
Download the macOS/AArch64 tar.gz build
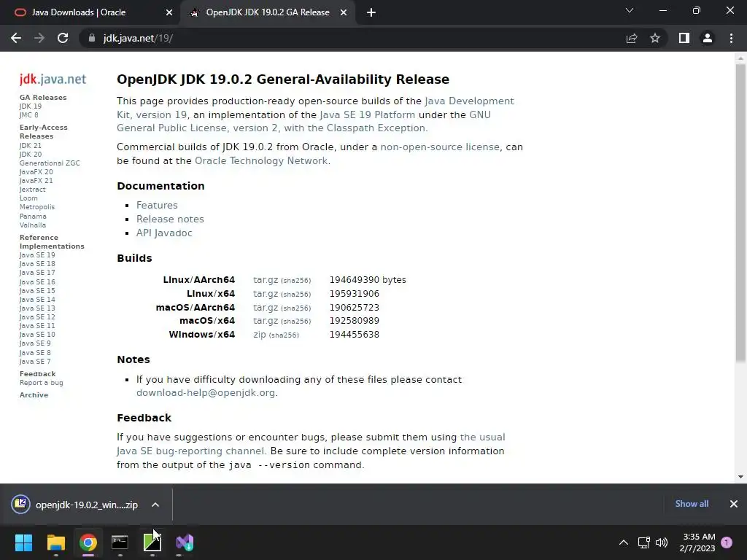point(266,307)
